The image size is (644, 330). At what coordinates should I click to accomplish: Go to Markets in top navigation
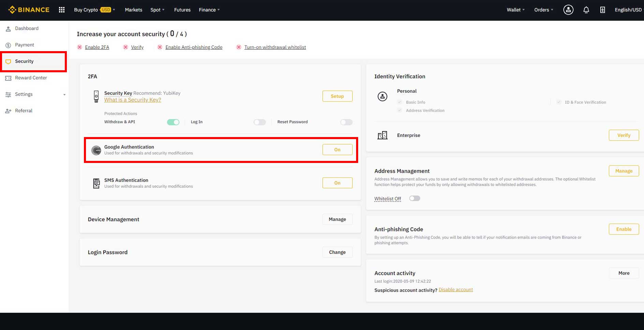pos(133,10)
